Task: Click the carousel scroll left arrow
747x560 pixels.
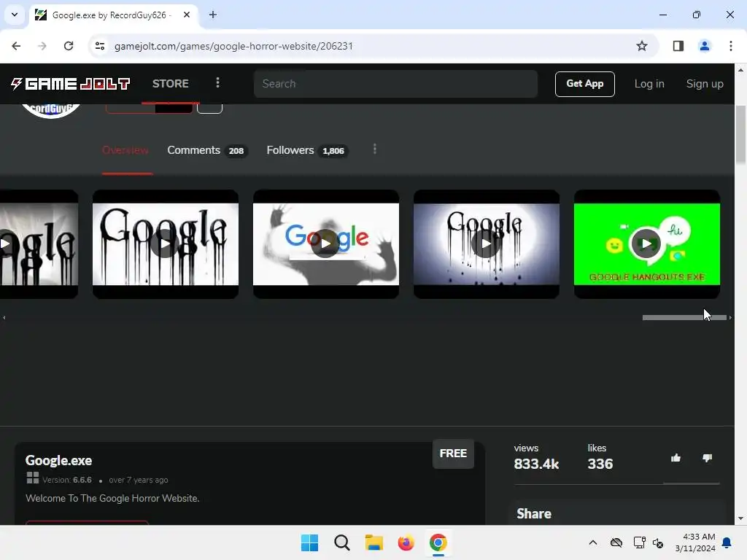Action: [x=4, y=318]
